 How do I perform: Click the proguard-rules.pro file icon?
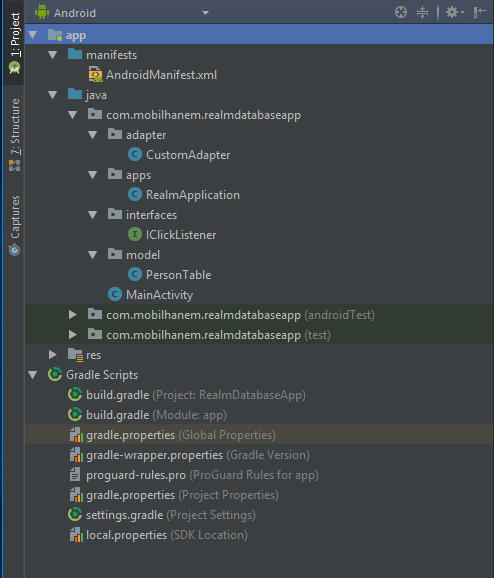click(75, 474)
